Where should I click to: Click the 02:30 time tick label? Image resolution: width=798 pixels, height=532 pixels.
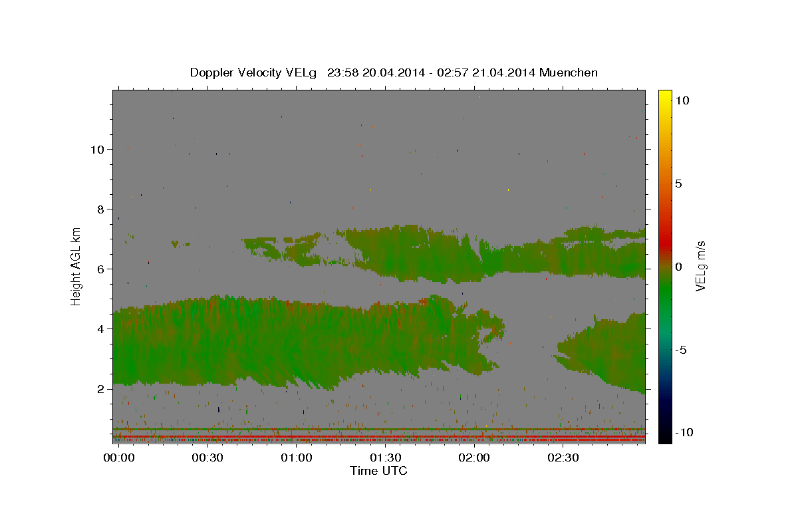click(x=563, y=458)
